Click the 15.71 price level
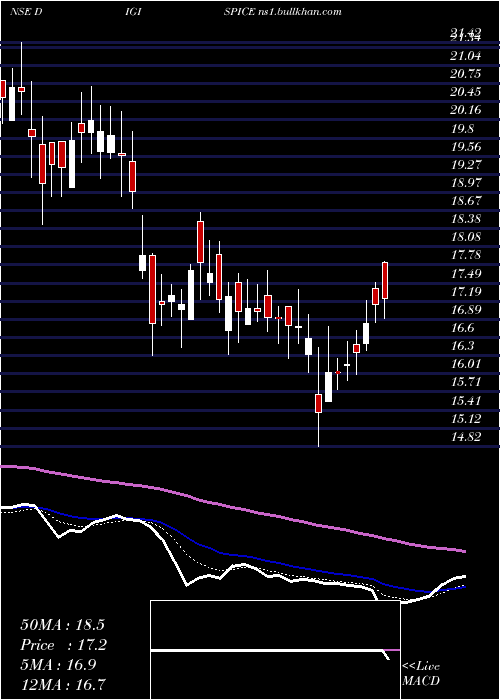Viewport: 500px width, 700px height. point(466,382)
